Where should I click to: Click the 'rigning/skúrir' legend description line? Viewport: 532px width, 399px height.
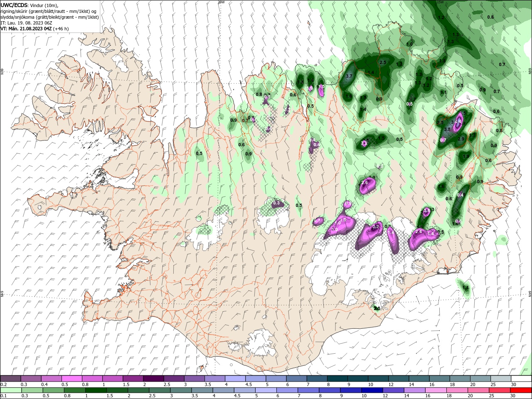pos(49,11)
